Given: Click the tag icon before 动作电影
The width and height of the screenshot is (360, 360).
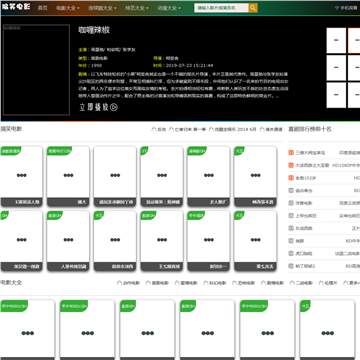Looking at the screenshot, I should coord(119,283).
